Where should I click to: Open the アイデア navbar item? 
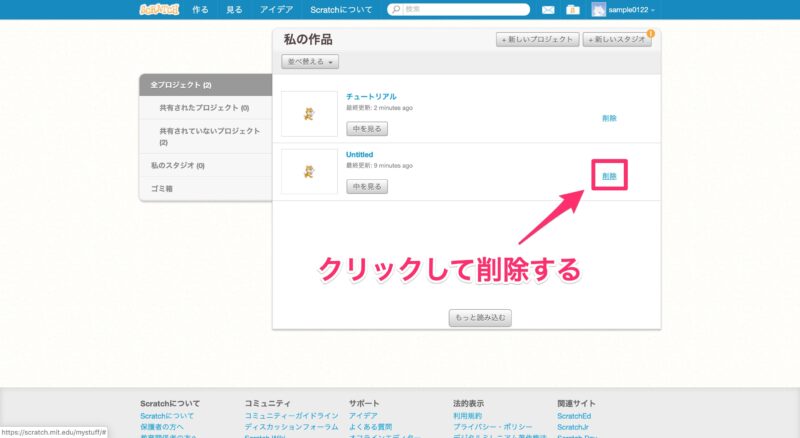[x=277, y=10]
